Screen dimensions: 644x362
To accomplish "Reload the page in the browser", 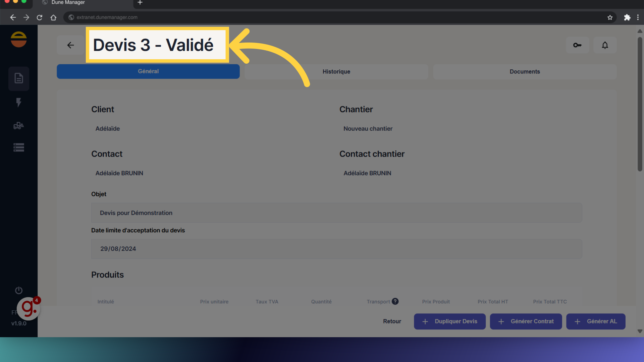I will coord(40,17).
